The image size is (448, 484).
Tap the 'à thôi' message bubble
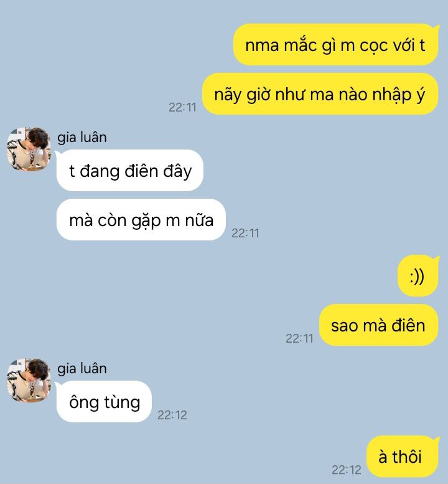403,457
